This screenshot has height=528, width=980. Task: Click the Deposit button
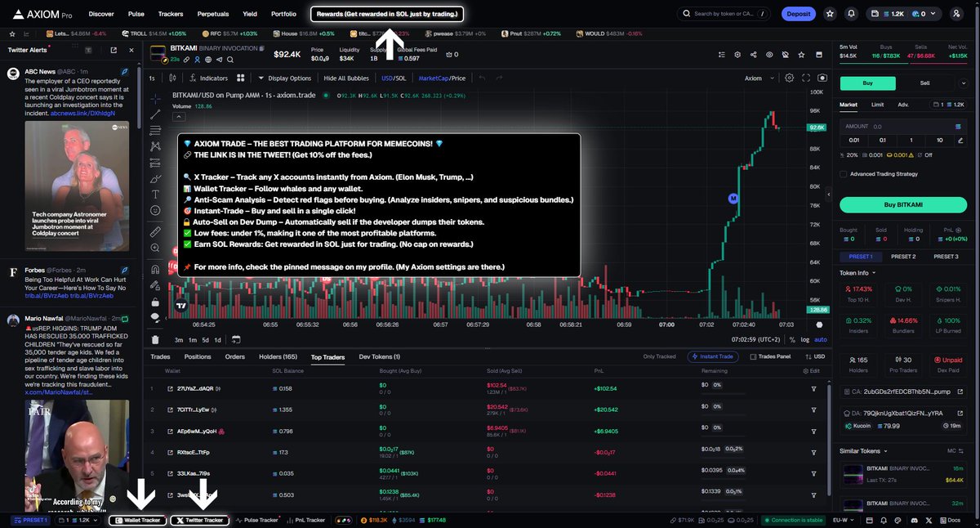tap(798, 14)
